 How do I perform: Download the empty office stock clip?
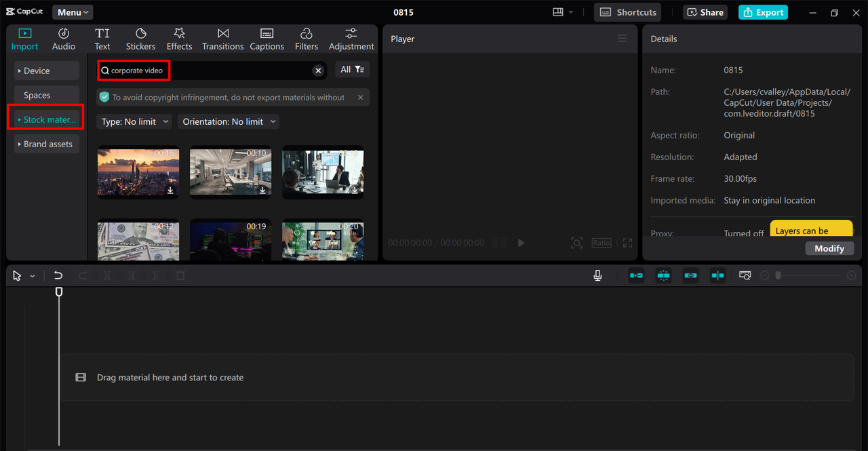pyautogui.click(x=262, y=191)
